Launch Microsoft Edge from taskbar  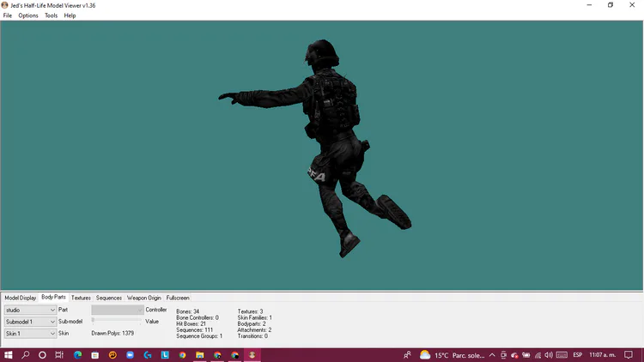point(77,355)
